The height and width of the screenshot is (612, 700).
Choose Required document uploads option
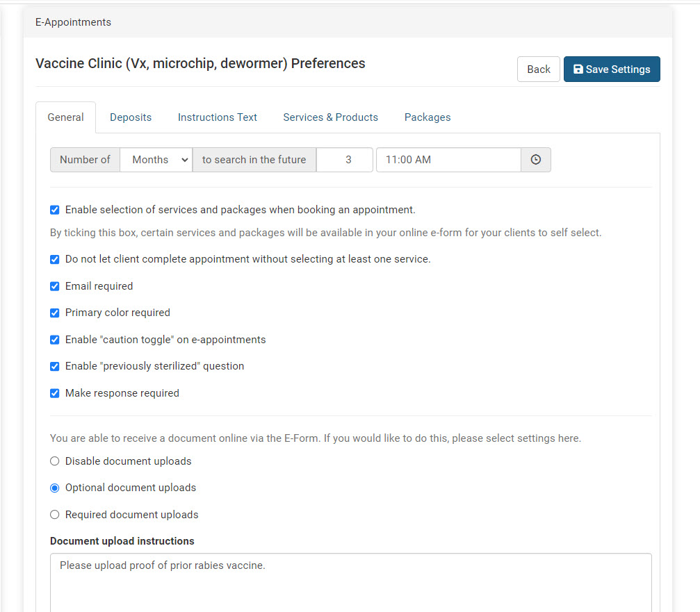55,515
